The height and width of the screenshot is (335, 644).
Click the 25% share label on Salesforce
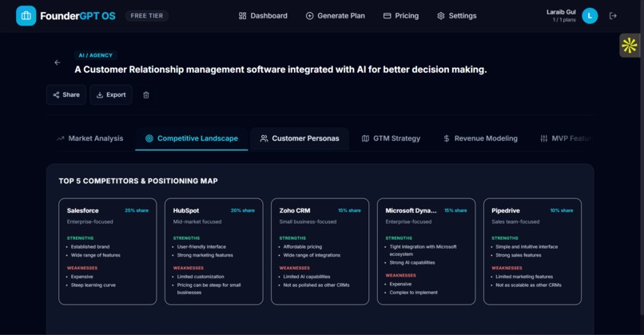coord(137,210)
